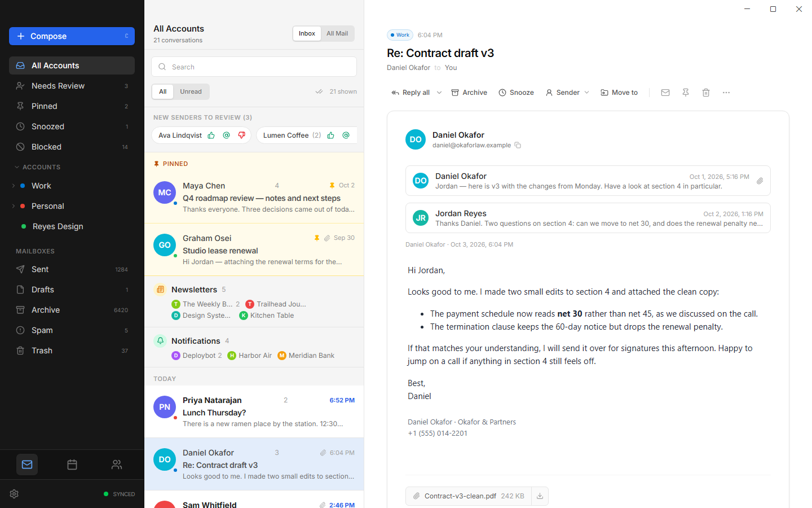
Task: Download the Contract-v3-clean.pdf attachment
Action: coord(540,496)
